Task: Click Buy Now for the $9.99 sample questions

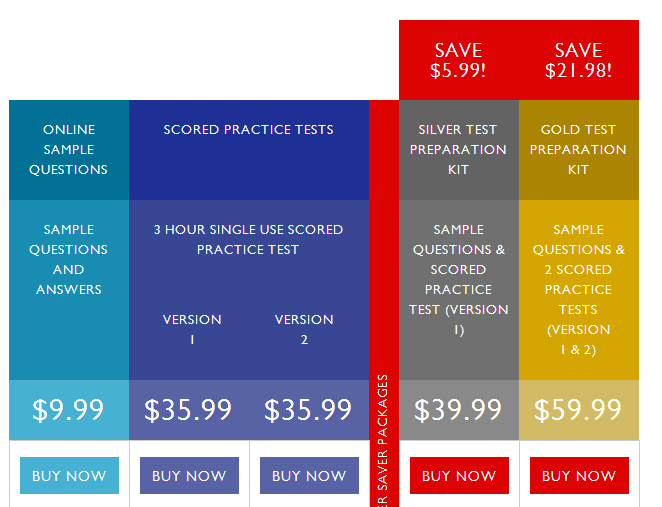Action: point(69,476)
